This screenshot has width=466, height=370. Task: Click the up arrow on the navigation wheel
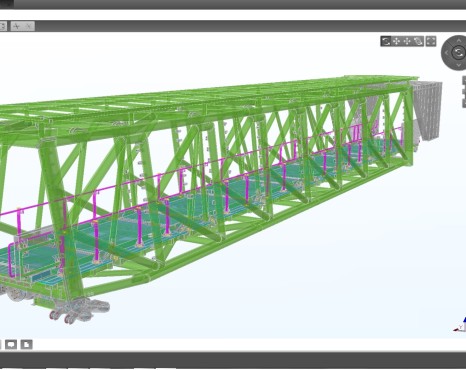coord(459,40)
